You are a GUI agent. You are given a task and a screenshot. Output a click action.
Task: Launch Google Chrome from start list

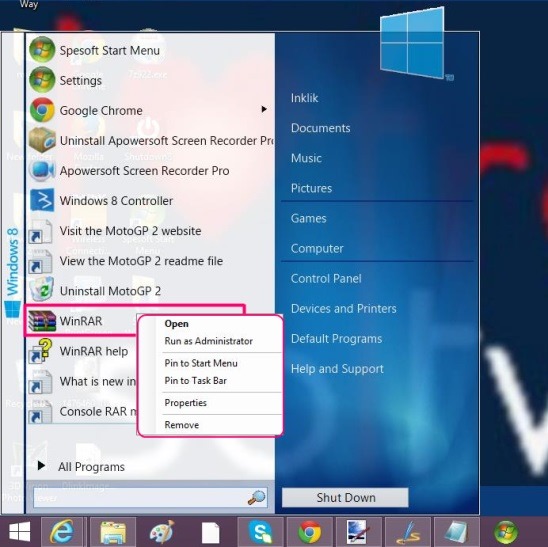(x=42, y=110)
